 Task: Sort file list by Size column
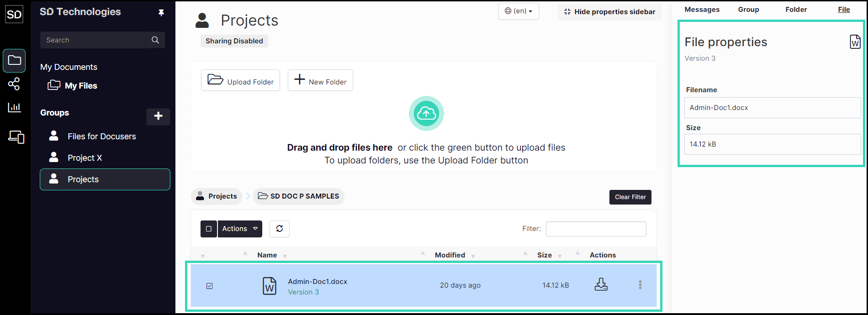(x=545, y=255)
